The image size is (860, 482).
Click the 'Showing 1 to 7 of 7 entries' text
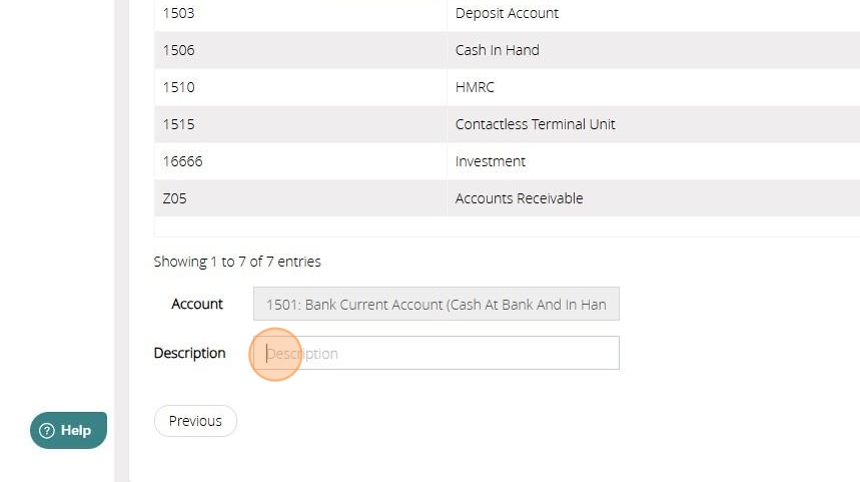(237, 262)
